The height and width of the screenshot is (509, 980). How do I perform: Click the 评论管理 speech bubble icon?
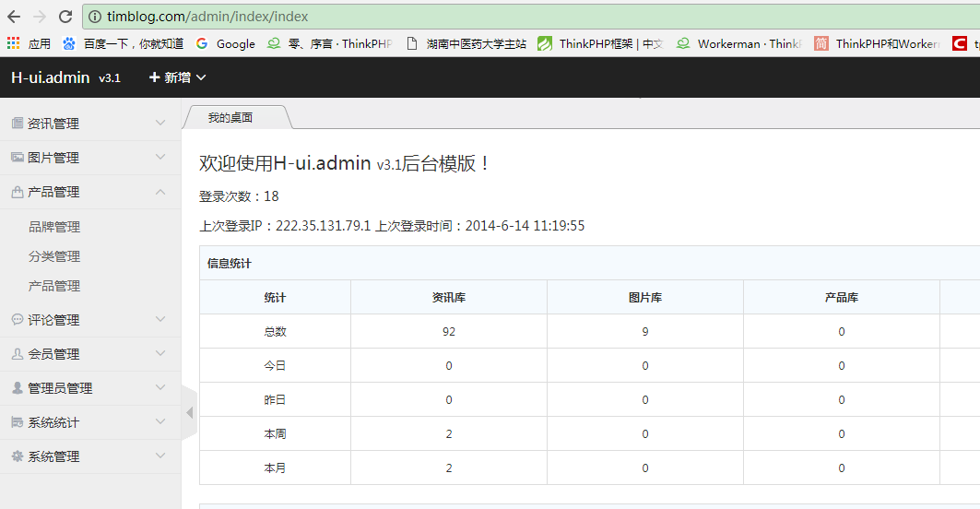pyautogui.click(x=18, y=320)
